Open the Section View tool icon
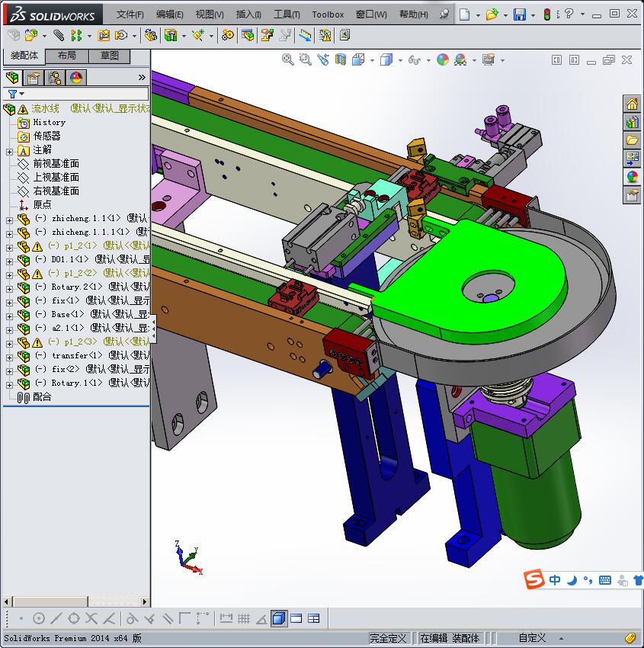Image resolution: width=644 pixels, height=648 pixels. coord(341,60)
